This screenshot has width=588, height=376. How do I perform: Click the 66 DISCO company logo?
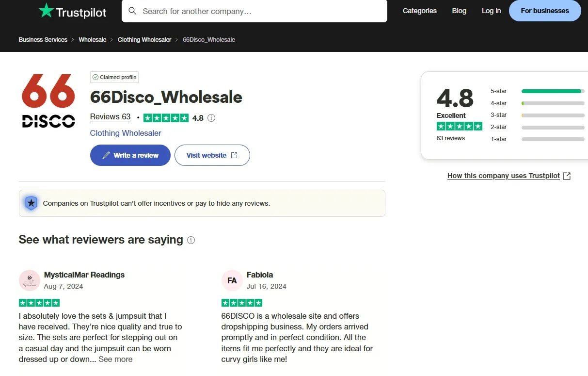point(48,101)
